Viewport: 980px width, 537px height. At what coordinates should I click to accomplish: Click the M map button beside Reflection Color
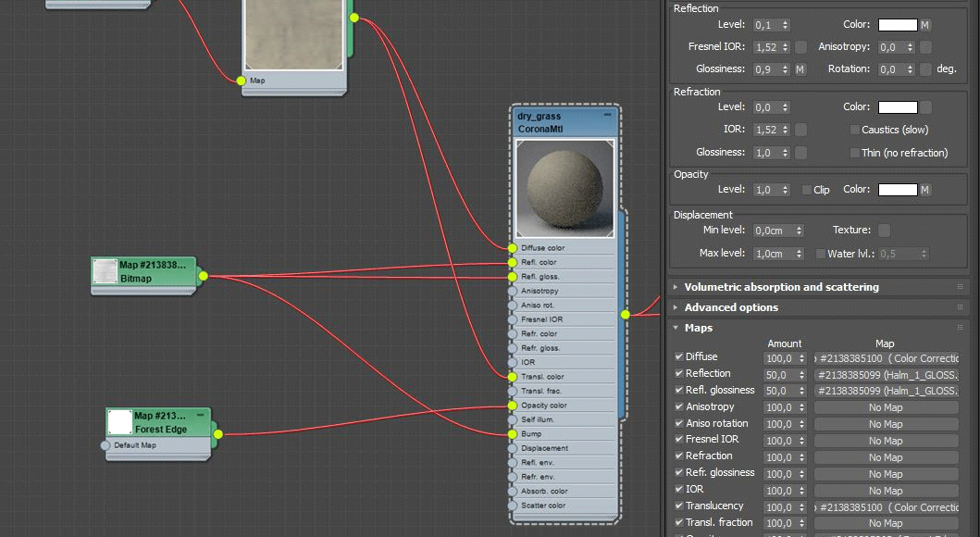click(x=924, y=25)
